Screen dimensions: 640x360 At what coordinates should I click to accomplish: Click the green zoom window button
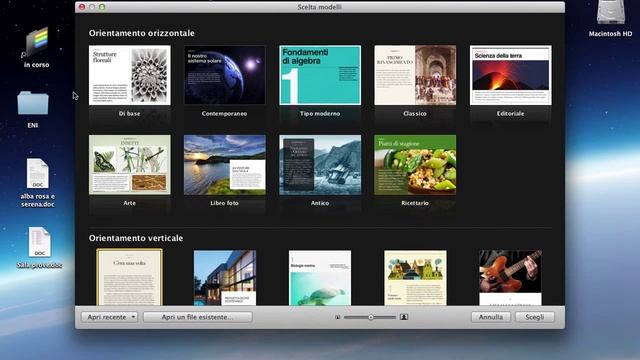pos(102,7)
